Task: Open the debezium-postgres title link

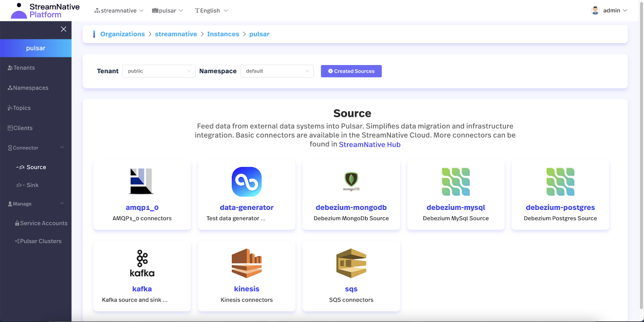Action: 560,207
